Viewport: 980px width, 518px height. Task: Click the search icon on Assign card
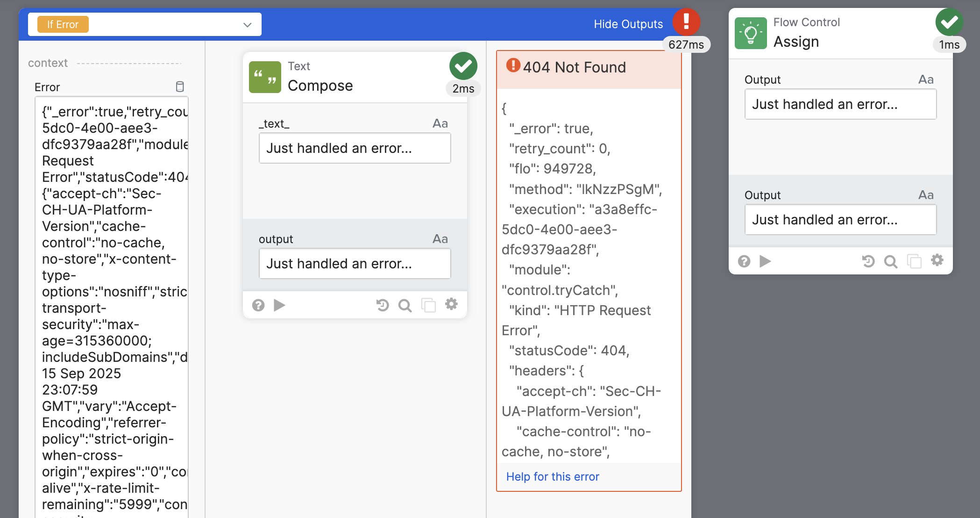(891, 261)
